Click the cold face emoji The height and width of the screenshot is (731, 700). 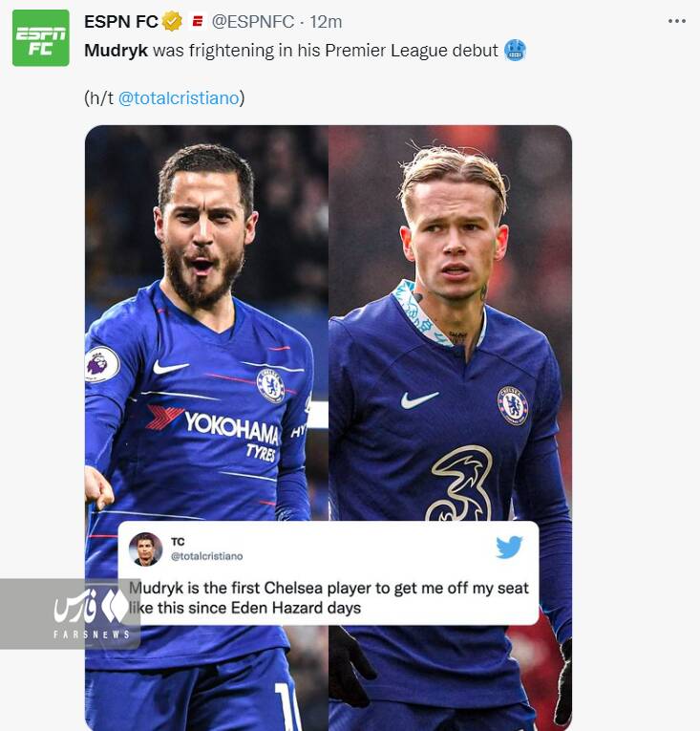point(515,51)
